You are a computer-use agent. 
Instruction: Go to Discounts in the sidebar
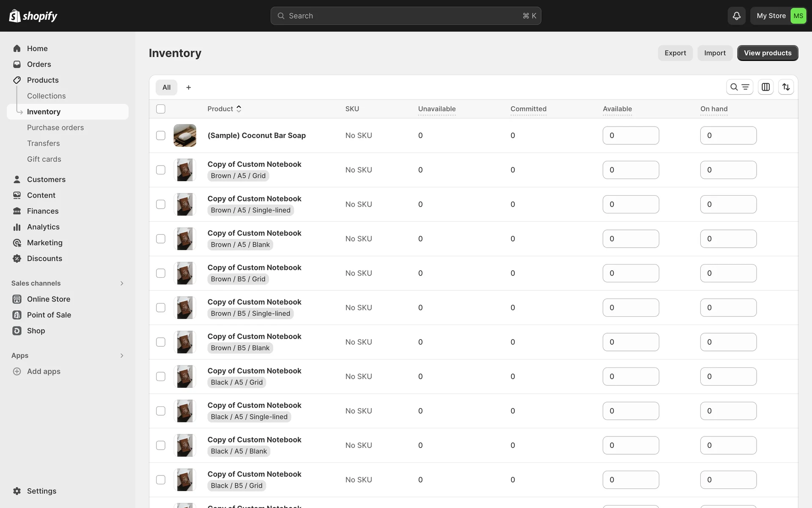pyautogui.click(x=44, y=258)
